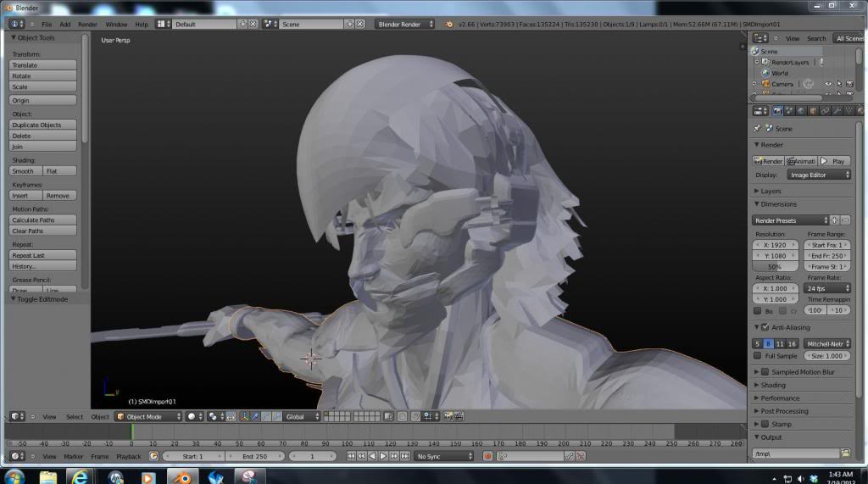Screen dimensions: 868x484
Task: Click the snap magnet element icon
Action: pos(415,416)
